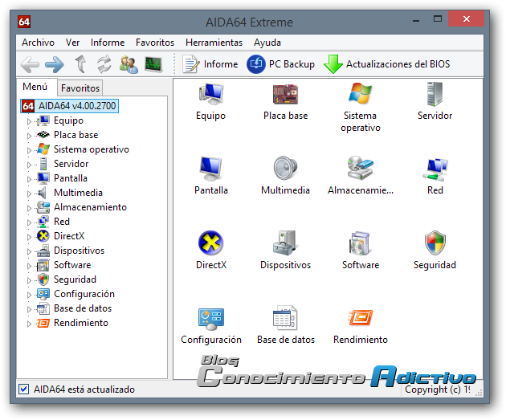Select AIDA64 v4.00.2700 root tree item
This screenshot has width=506, height=420.
pyautogui.click(x=70, y=106)
